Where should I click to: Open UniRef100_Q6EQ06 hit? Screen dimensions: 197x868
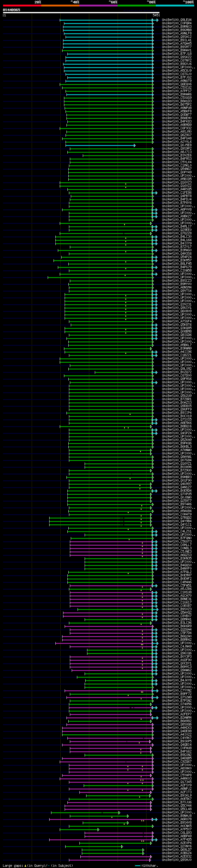pos(177,84)
